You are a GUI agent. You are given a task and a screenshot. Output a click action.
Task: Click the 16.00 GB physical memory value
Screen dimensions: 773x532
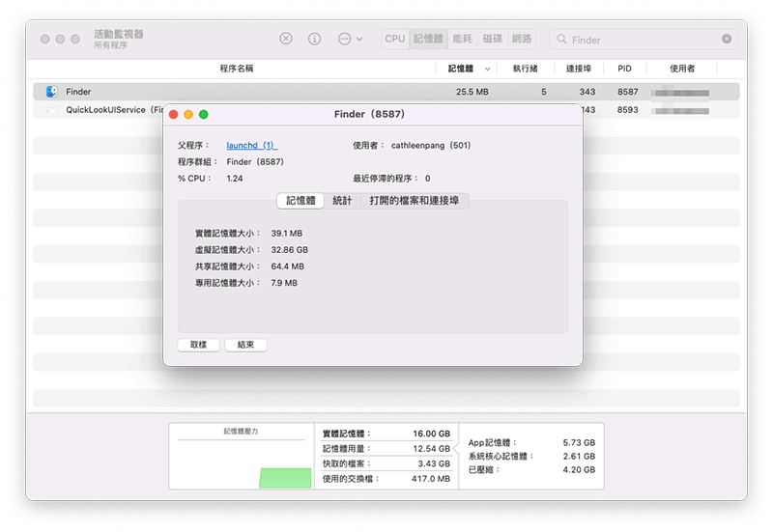click(x=431, y=434)
